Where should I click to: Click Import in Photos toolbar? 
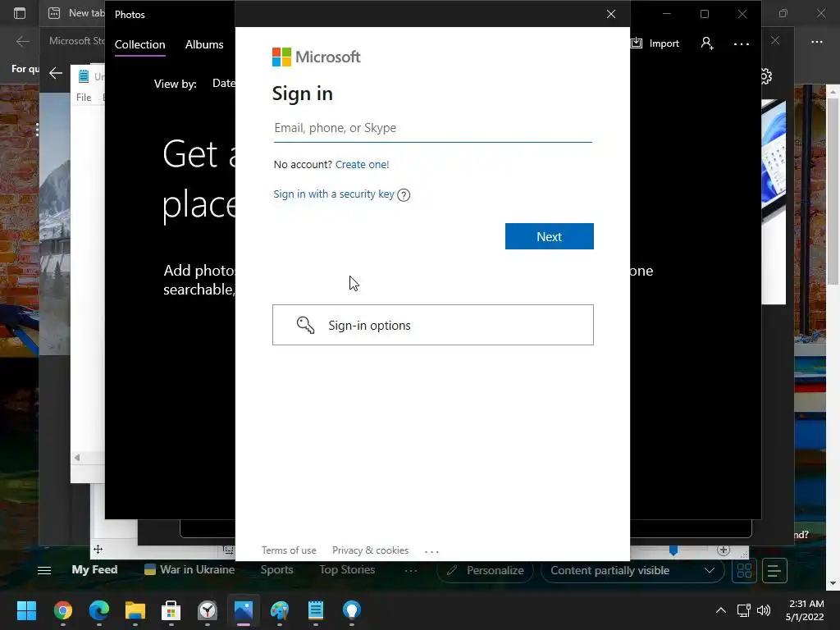(655, 43)
